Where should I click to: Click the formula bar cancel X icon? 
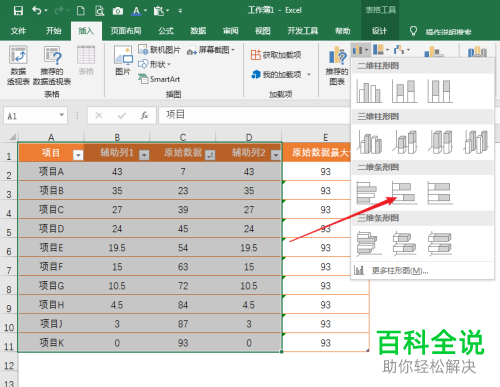tap(99, 116)
